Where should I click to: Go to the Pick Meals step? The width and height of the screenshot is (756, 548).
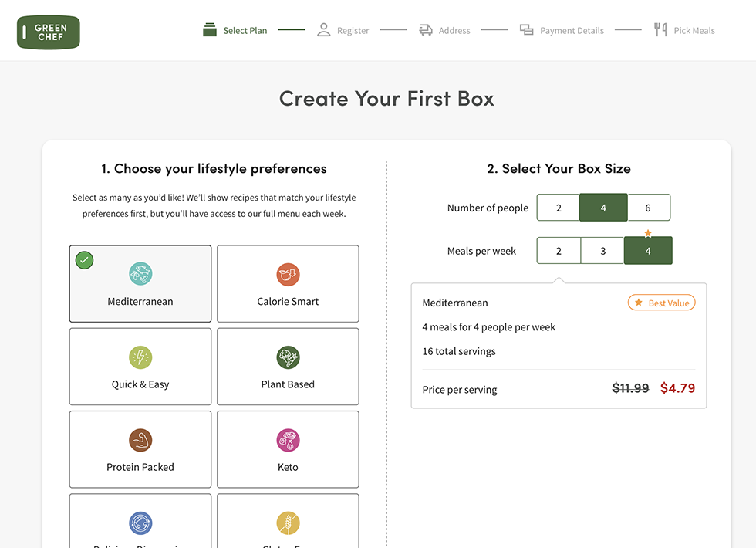tap(684, 30)
